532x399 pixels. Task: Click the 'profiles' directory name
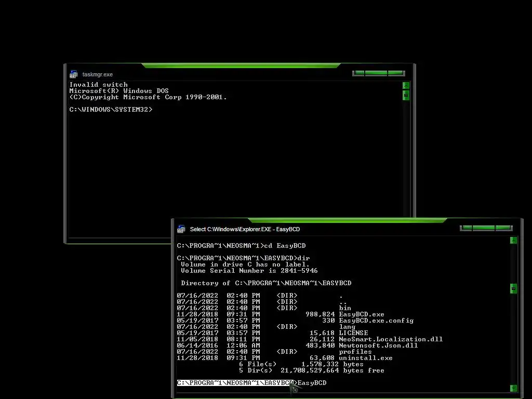pyautogui.click(x=355, y=352)
